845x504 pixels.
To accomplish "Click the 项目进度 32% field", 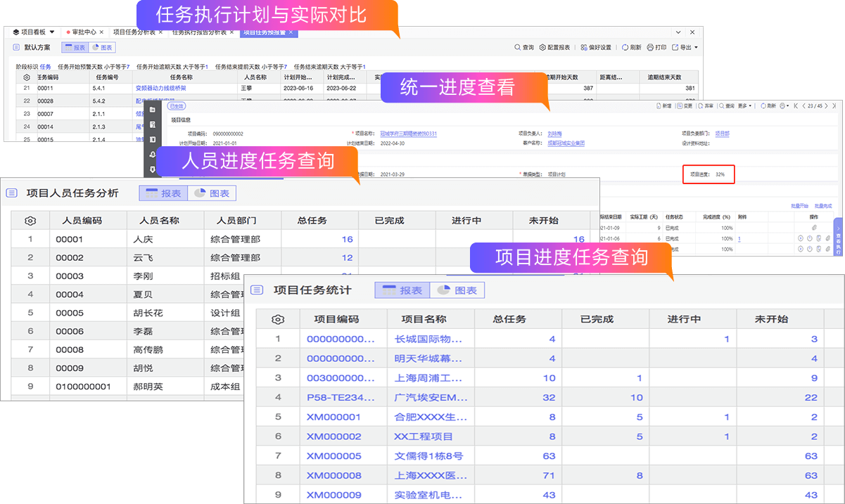I will point(709,174).
